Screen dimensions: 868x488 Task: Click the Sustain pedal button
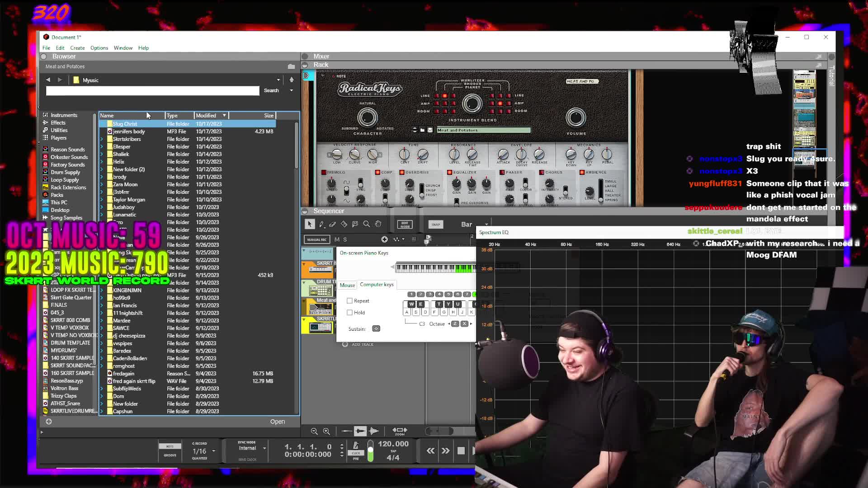point(376,328)
